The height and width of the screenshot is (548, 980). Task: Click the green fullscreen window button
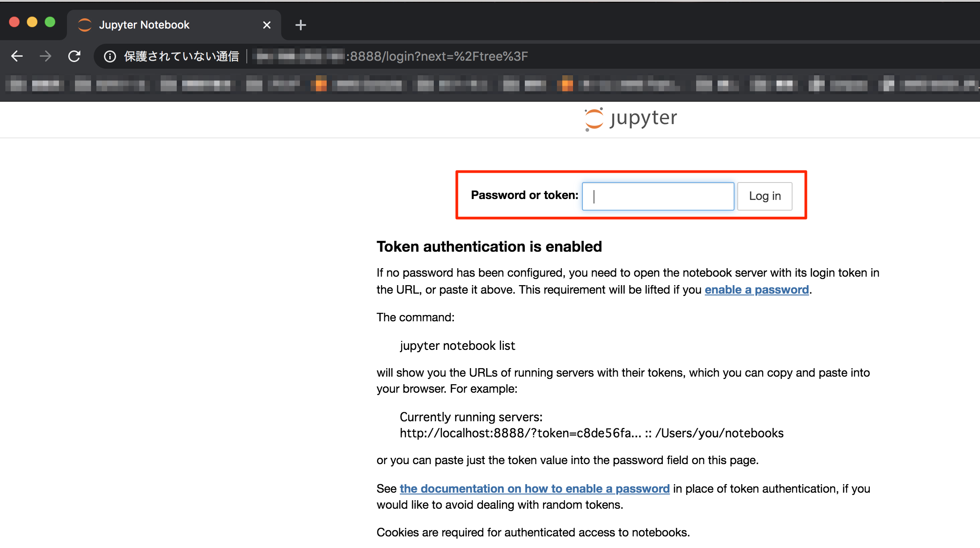coord(50,22)
